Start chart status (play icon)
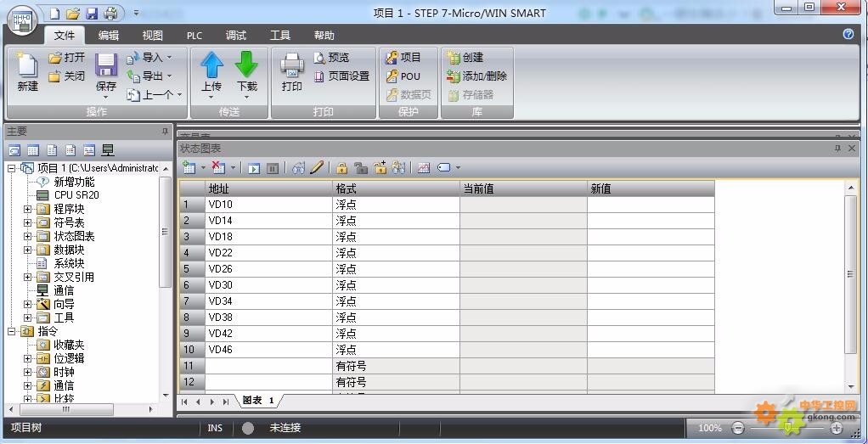 click(254, 168)
